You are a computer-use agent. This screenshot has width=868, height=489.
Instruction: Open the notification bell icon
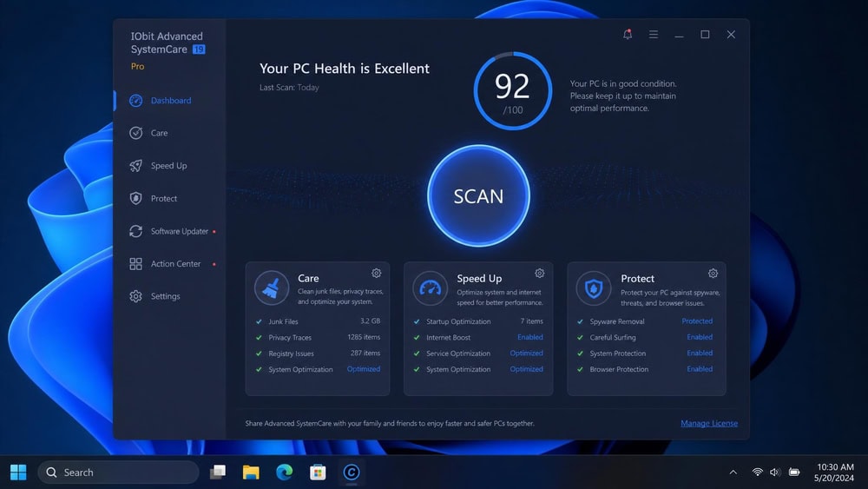click(628, 35)
